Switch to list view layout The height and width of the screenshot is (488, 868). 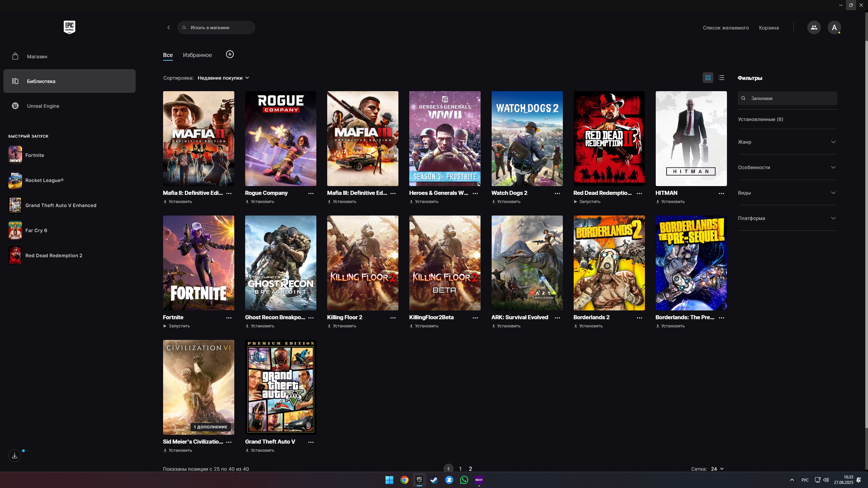[722, 78]
